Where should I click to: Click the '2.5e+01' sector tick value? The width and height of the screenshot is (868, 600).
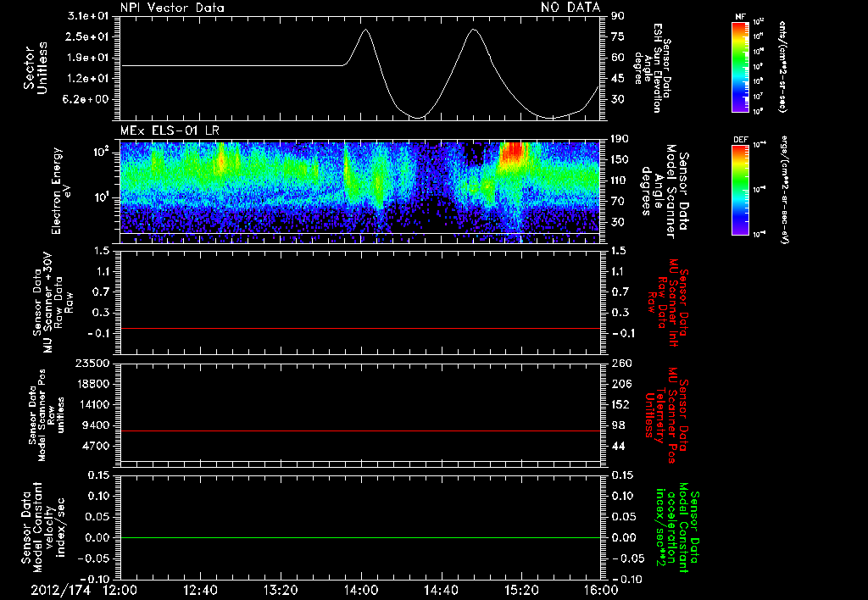[88, 36]
